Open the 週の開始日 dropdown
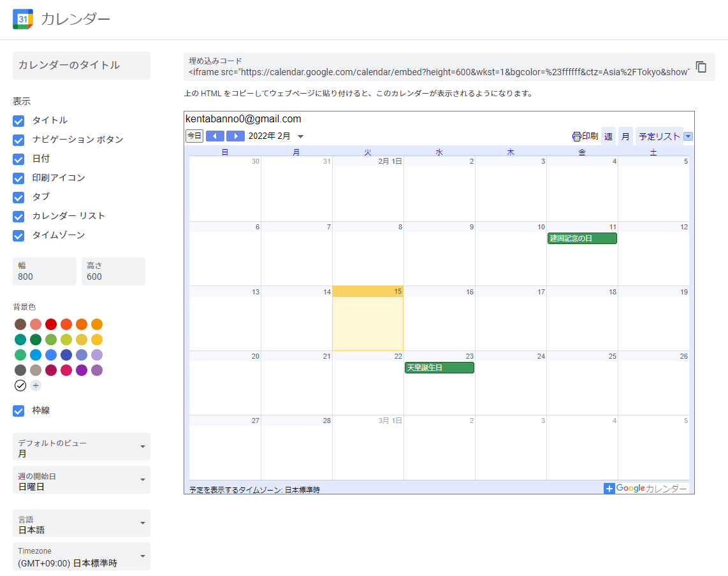 (81, 480)
